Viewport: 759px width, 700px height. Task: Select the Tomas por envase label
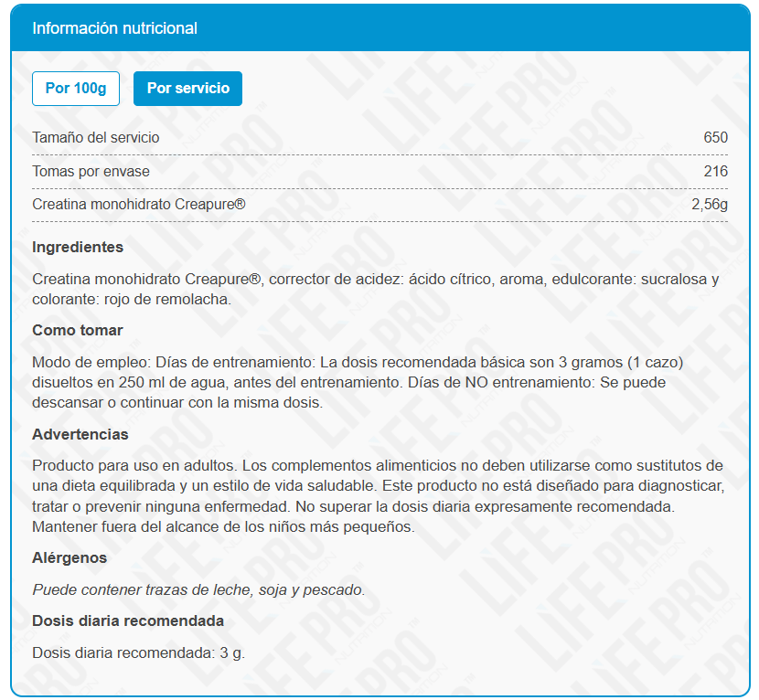pos(91,172)
